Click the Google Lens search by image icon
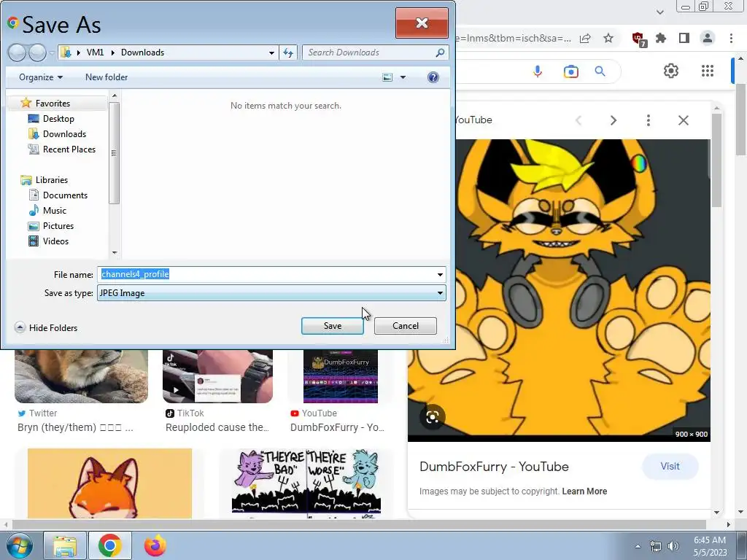Image resolution: width=747 pixels, height=560 pixels. [570, 71]
